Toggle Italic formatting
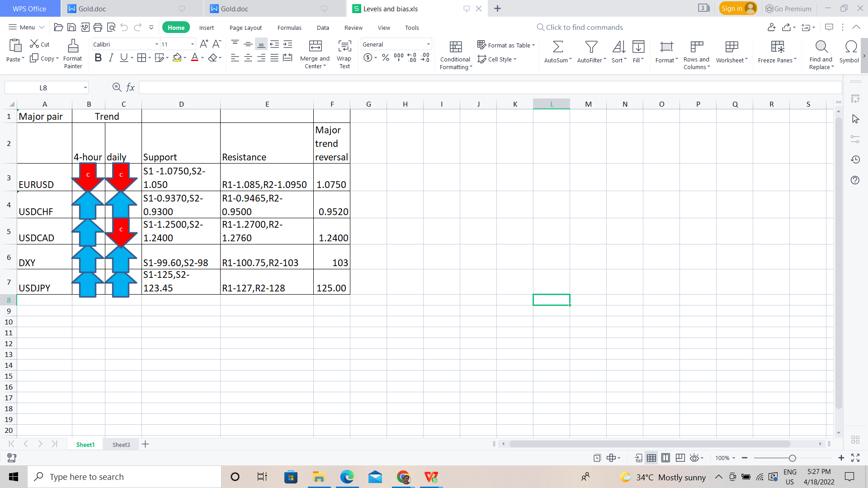The height and width of the screenshot is (488, 868). [x=111, y=58]
